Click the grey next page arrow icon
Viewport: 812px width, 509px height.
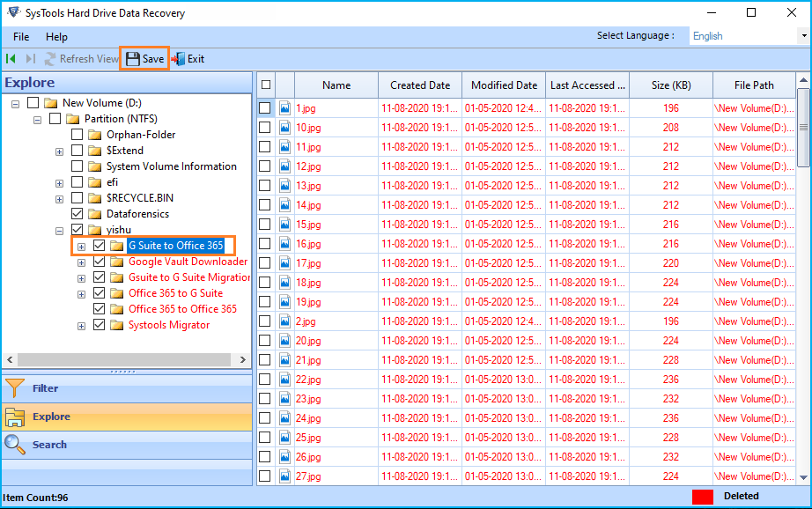click(x=31, y=59)
